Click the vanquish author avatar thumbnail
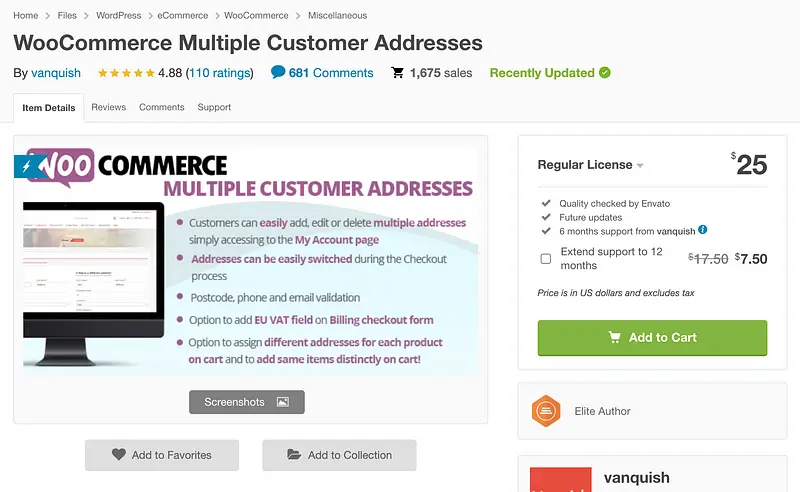The height and width of the screenshot is (492, 800). [559, 479]
